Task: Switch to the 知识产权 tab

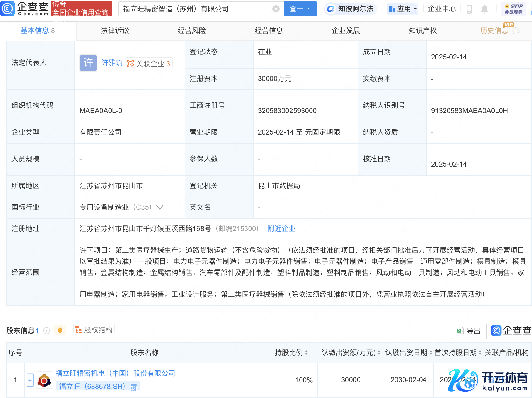Action: pos(423,31)
